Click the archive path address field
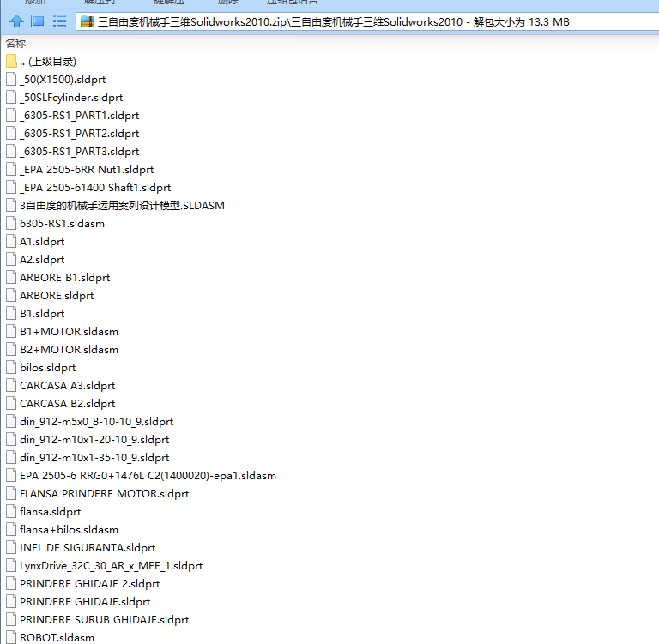This screenshot has width=659, height=644. click(368, 21)
